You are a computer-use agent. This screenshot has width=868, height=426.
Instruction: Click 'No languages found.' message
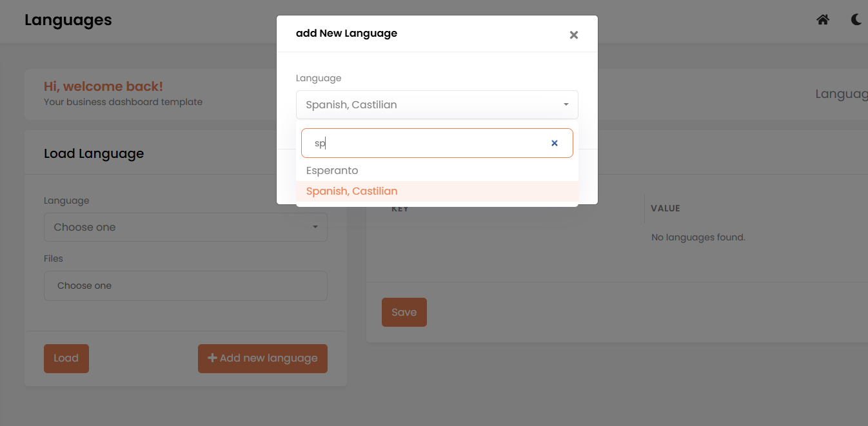pyautogui.click(x=698, y=237)
